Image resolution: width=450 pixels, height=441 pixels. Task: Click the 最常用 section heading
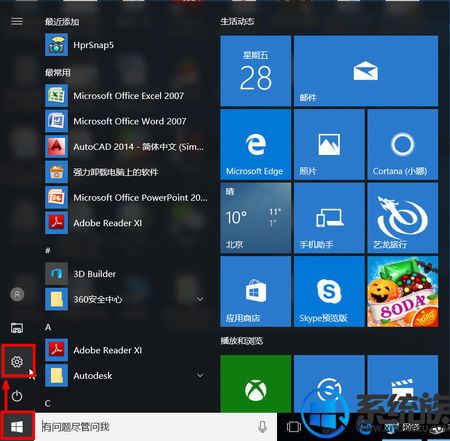(x=58, y=72)
